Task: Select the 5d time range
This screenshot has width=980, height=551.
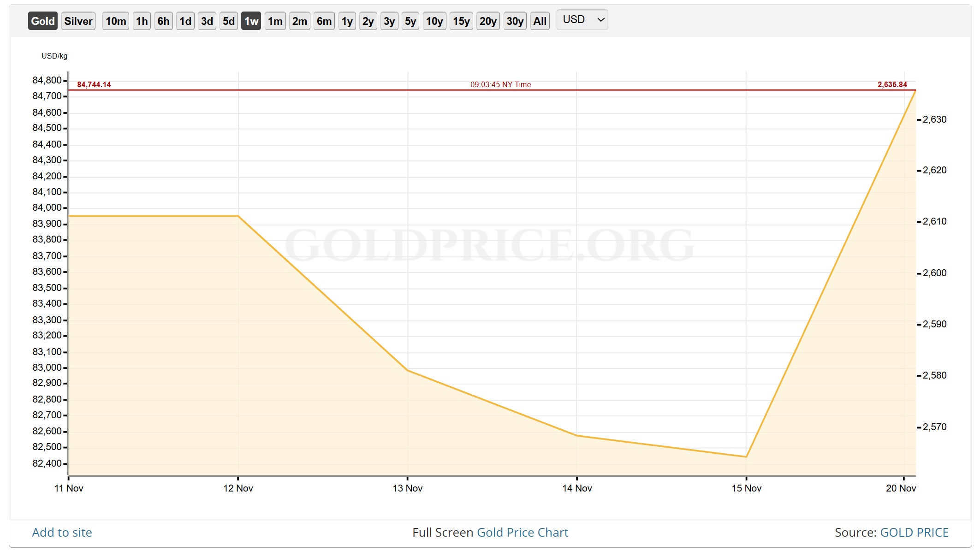Action: (x=229, y=21)
